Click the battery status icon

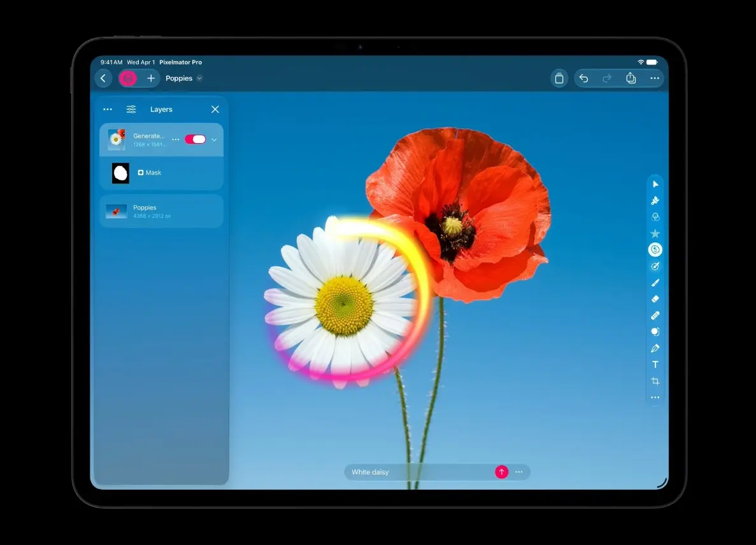(x=652, y=62)
